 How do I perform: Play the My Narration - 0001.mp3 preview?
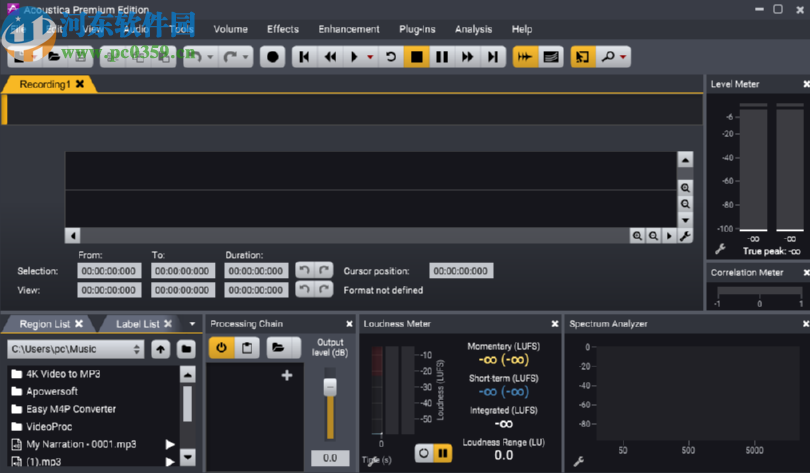(x=170, y=444)
